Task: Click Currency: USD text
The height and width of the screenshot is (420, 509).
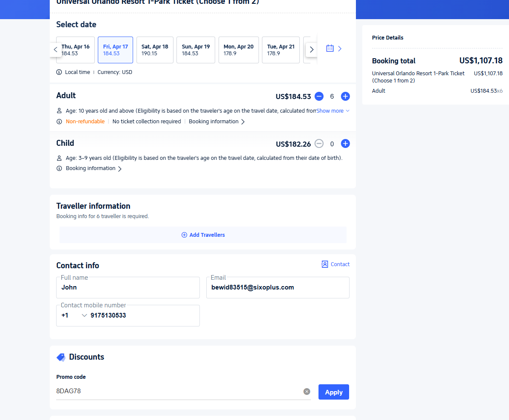Action: 115,72
